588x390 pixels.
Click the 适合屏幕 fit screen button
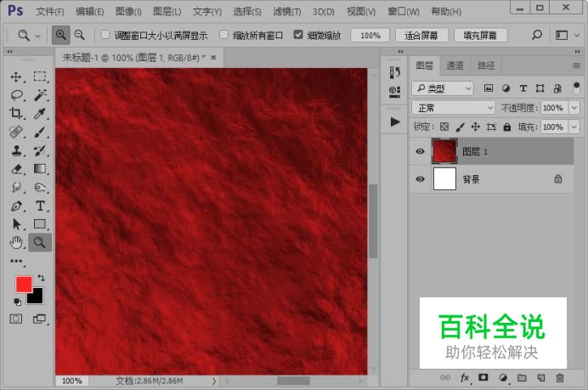(x=421, y=35)
